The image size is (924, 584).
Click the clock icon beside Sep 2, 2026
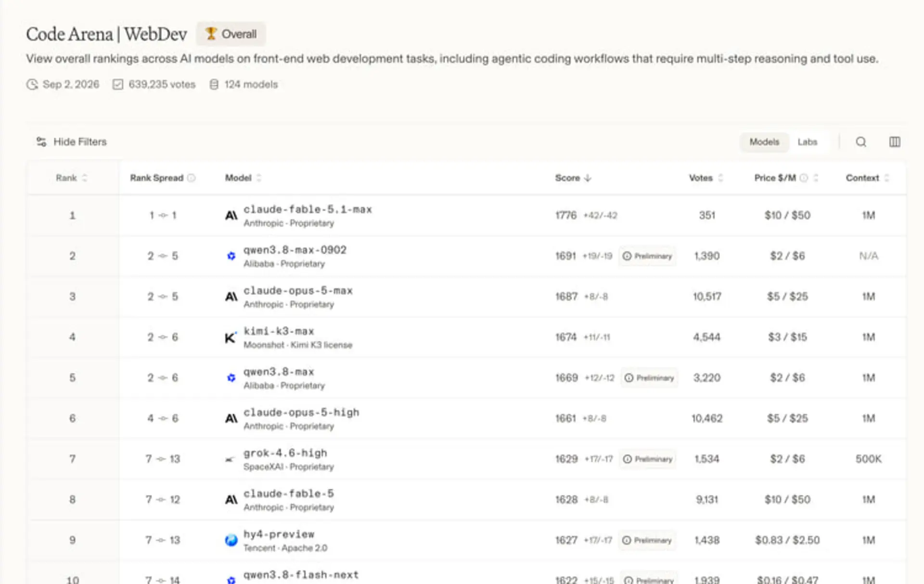point(32,85)
